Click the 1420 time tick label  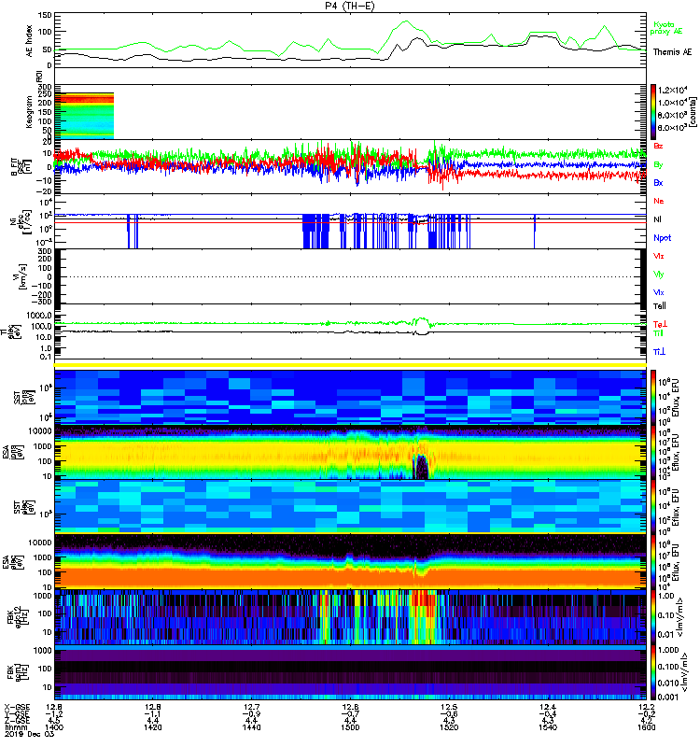tap(152, 727)
